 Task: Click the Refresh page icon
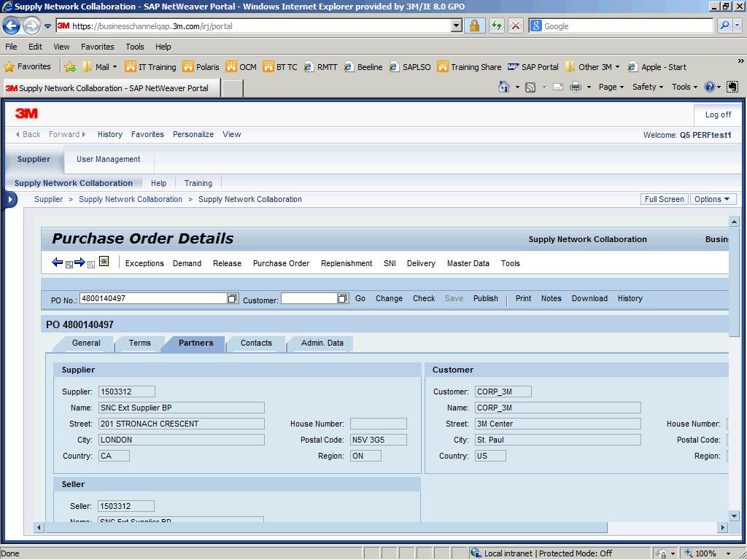tap(496, 26)
